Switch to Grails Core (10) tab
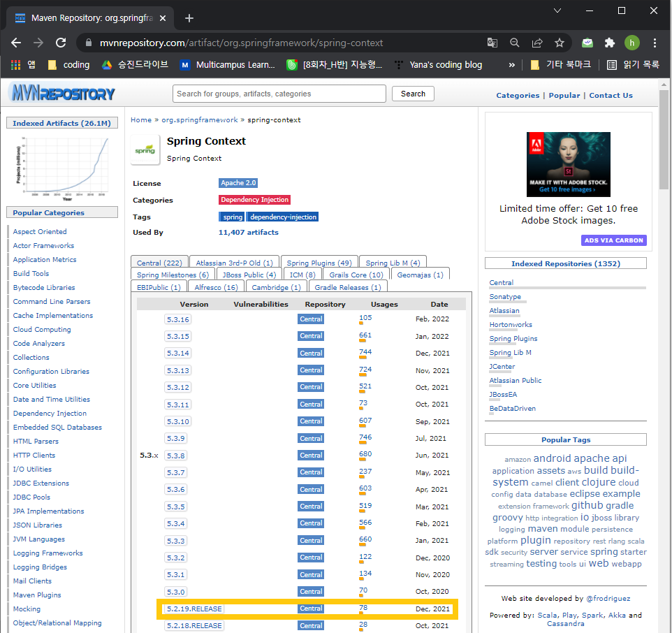The image size is (672, 633). pyautogui.click(x=356, y=275)
